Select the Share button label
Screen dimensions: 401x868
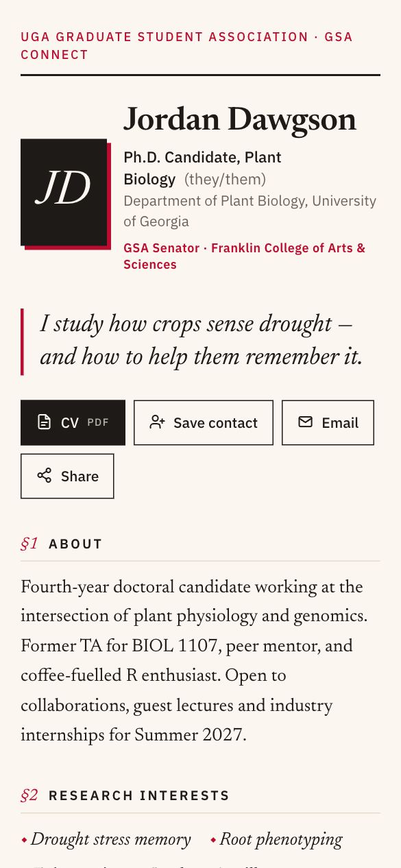[80, 477]
